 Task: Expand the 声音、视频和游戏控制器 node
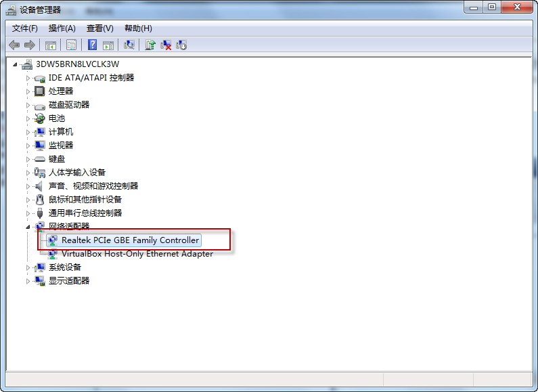(x=28, y=186)
